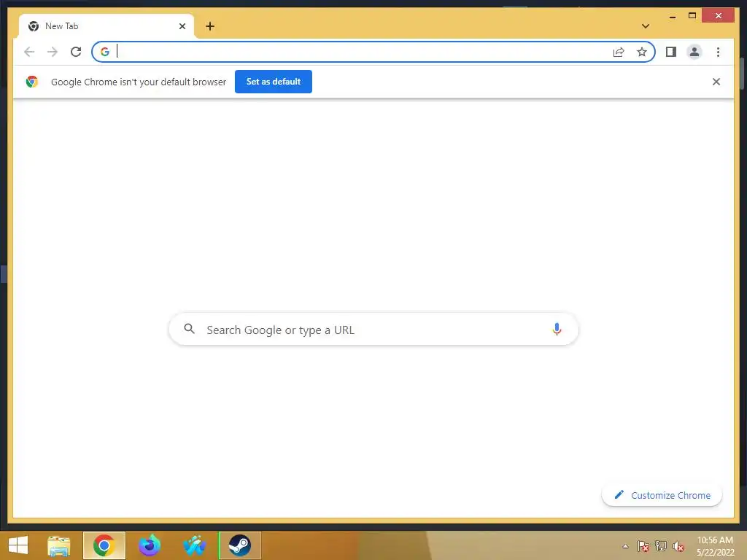Image resolution: width=747 pixels, height=560 pixels.
Task: Open Customize Chrome
Action: (x=662, y=495)
